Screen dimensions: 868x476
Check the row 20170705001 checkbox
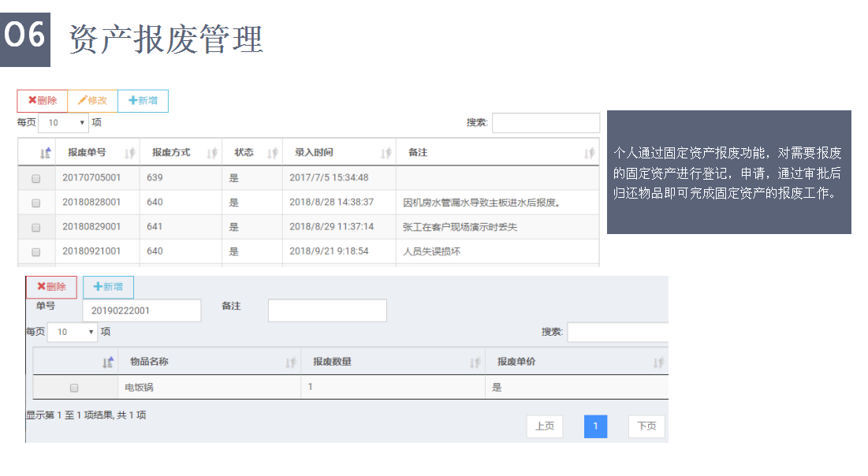click(36, 179)
